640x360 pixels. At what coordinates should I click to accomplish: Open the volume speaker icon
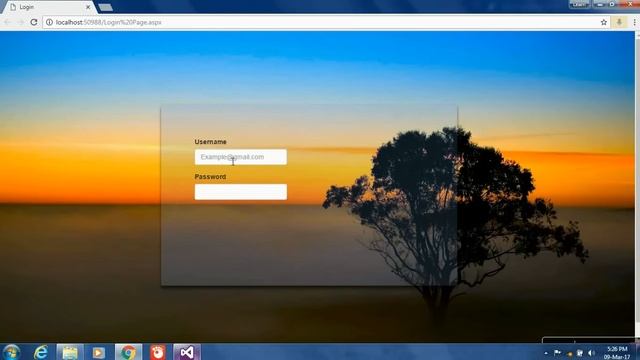click(x=591, y=353)
